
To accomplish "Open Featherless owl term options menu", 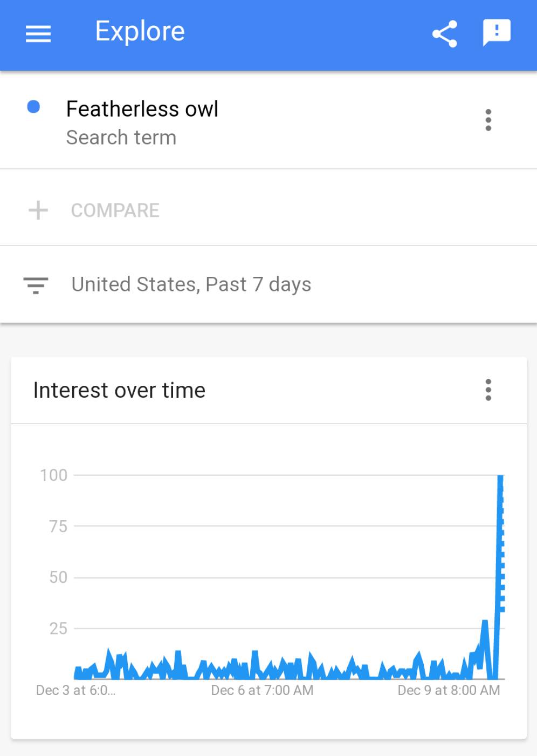I will 488,120.
